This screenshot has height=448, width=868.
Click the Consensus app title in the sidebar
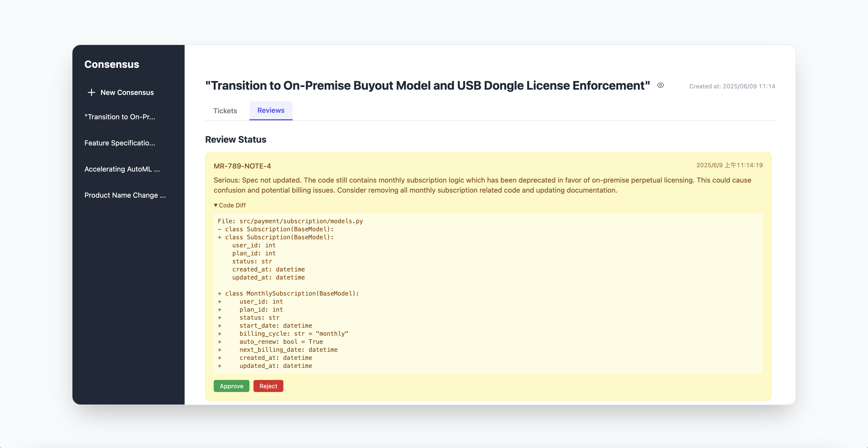pos(112,64)
